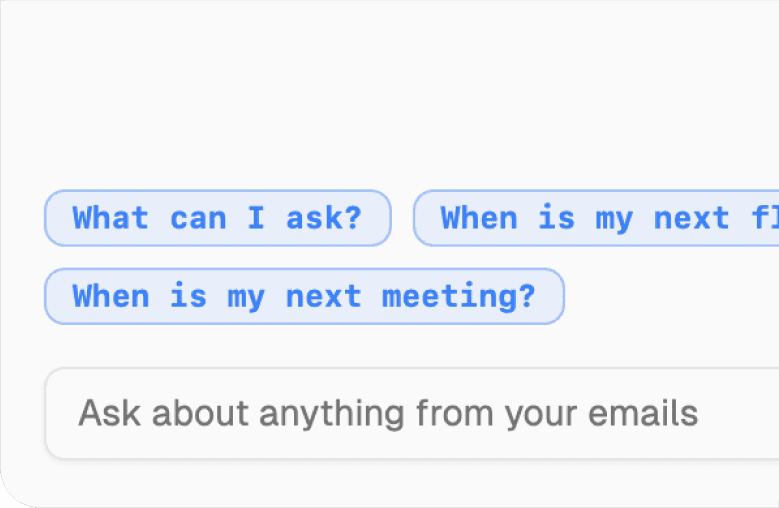Select the "When is my next meeting?" chip
This screenshot has width=779, height=508.
tap(304, 296)
